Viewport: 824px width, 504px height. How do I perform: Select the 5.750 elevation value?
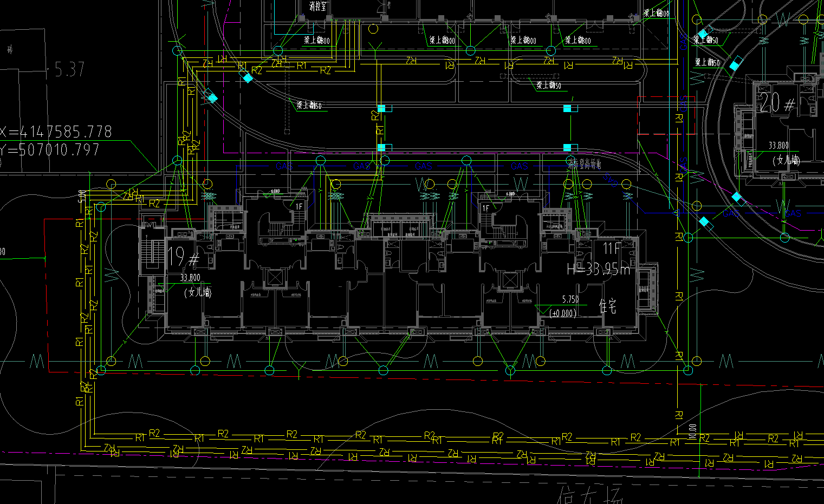(x=570, y=299)
